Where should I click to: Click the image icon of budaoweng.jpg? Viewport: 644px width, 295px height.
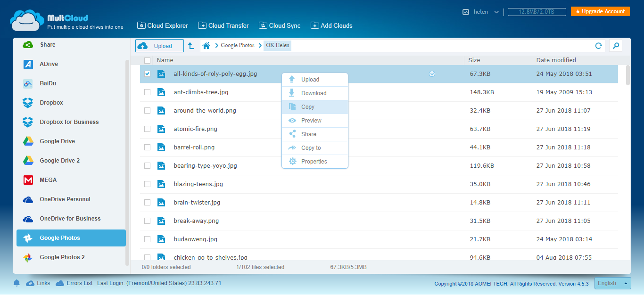[x=161, y=239]
